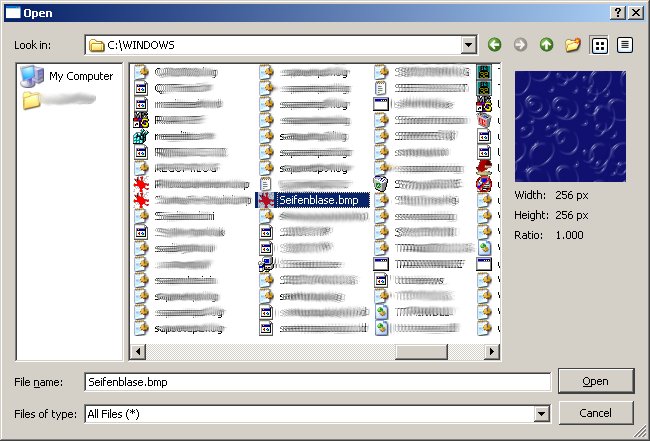Select the Seifenblase.bmp file
650x441 pixels.
point(313,200)
